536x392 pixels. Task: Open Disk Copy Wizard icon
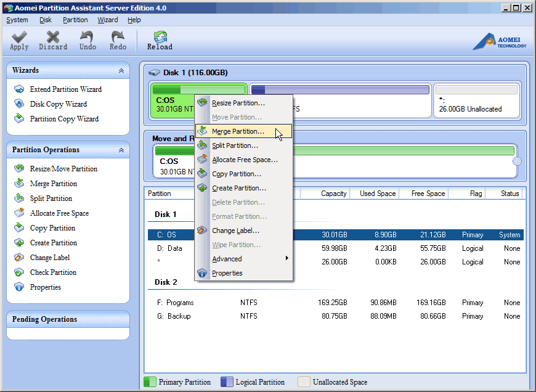coord(19,104)
